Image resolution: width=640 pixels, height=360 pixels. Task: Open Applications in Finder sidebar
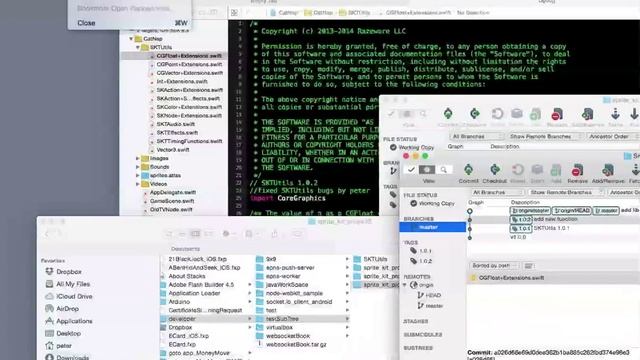[x=69, y=321]
